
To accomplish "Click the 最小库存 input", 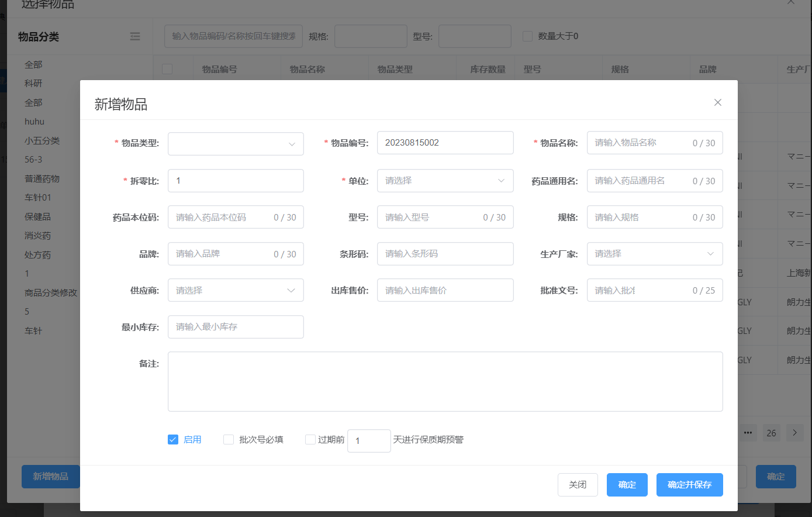I will [236, 327].
